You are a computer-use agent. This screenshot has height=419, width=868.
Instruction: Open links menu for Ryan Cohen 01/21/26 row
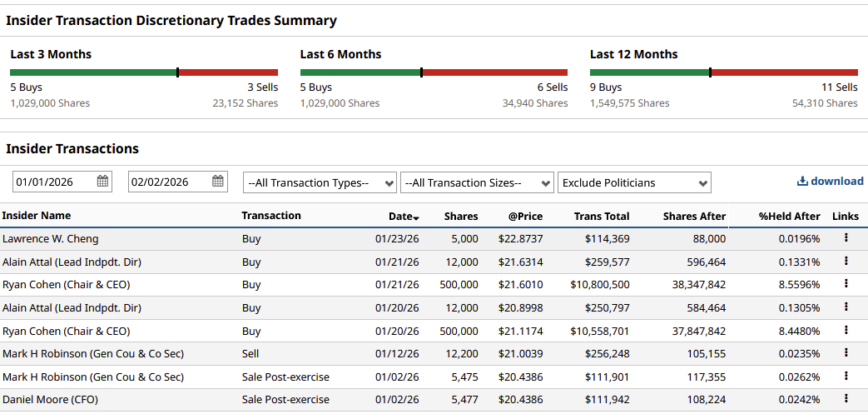pyautogui.click(x=846, y=284)
